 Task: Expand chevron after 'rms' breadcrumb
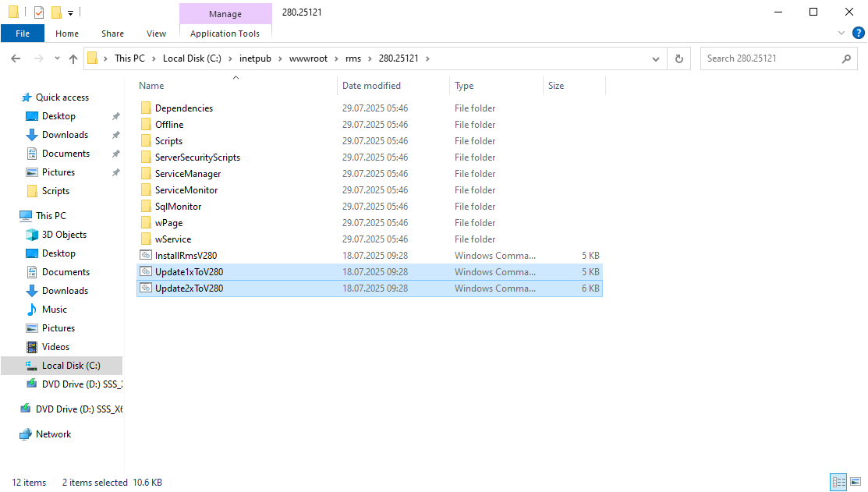(x=370, y=58)
